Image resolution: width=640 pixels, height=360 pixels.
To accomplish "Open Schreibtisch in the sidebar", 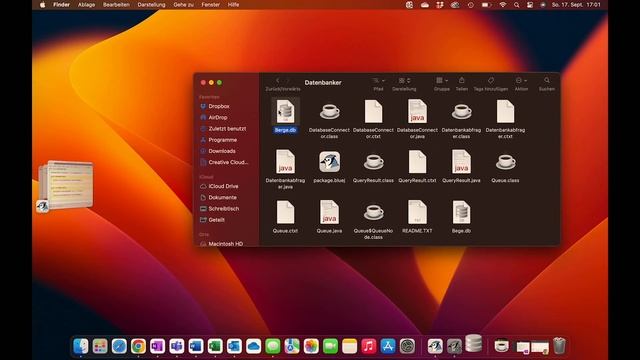I will (224, 209).
